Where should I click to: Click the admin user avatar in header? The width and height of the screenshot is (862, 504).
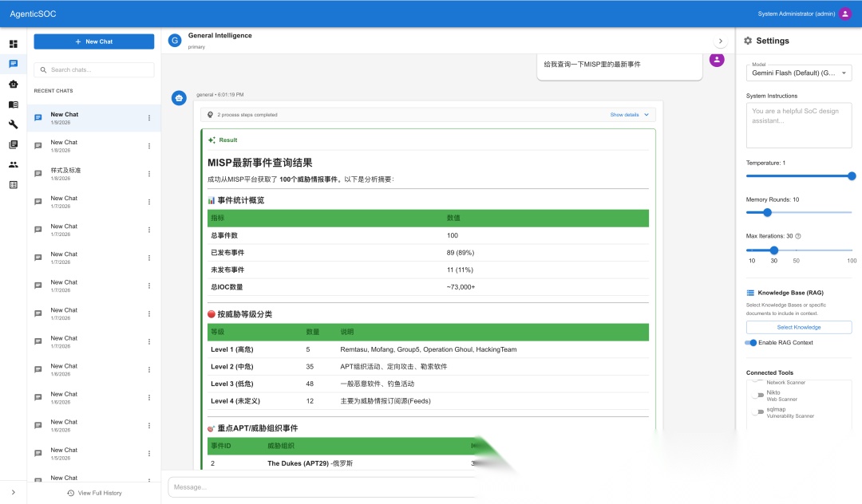pos(845,14)
